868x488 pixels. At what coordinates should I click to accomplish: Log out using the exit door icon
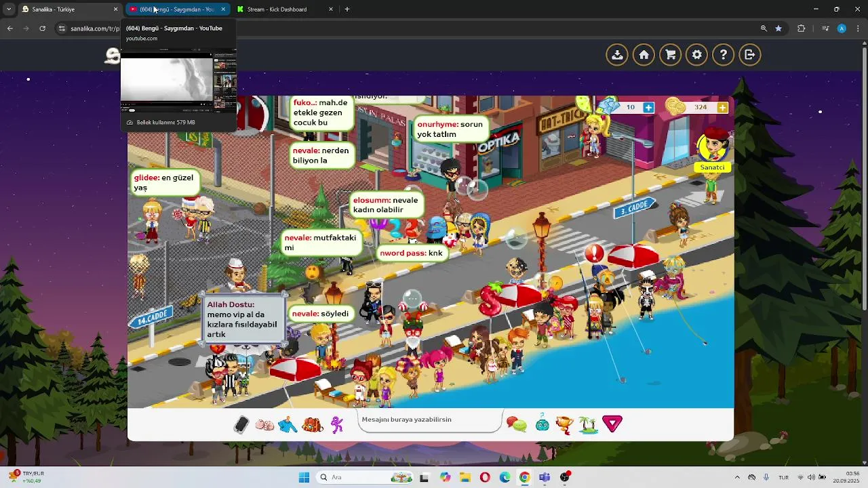[750, 55]
